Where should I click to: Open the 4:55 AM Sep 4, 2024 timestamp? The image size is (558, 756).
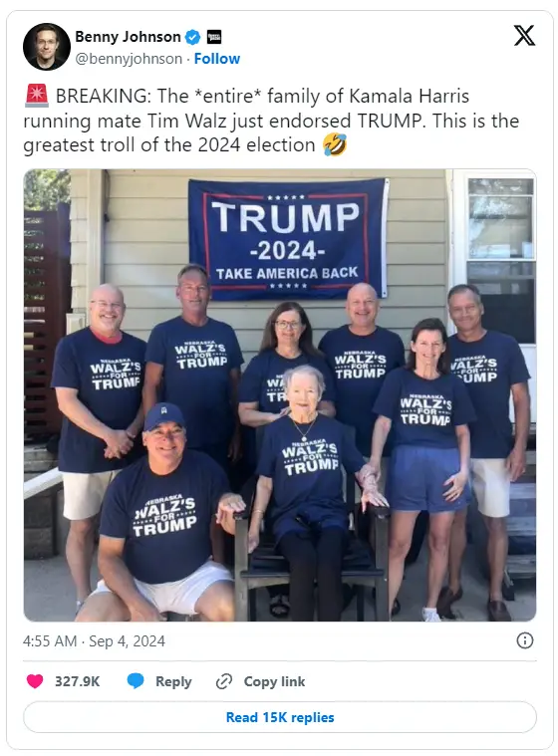click(94, 641)
